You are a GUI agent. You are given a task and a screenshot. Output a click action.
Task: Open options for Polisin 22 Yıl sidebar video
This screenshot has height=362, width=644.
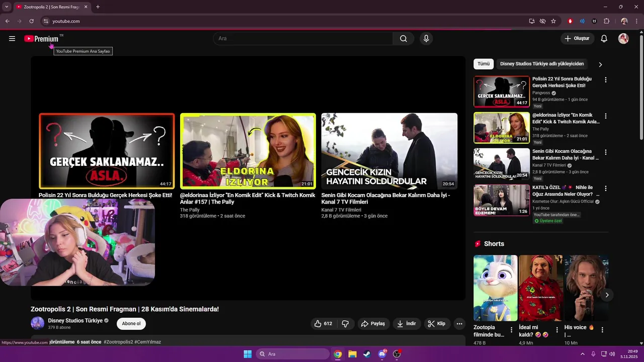click(606, 80)
